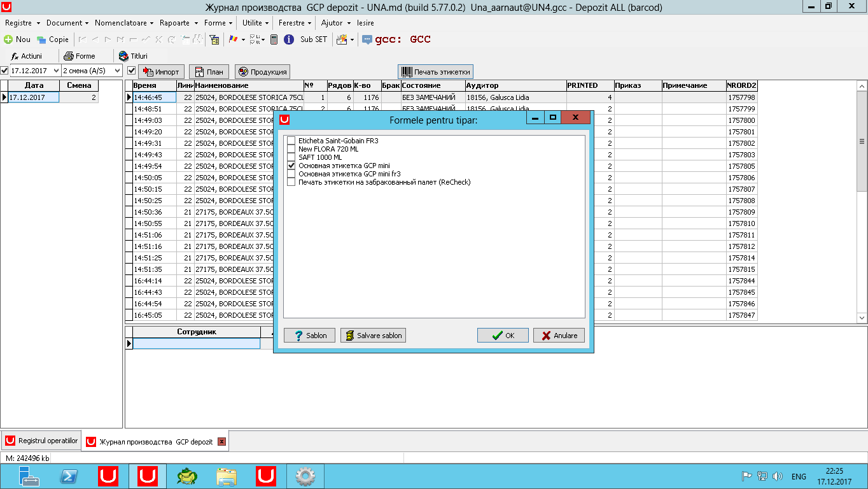Open the filter tool in the toolbar

click(x=215, y=39)
